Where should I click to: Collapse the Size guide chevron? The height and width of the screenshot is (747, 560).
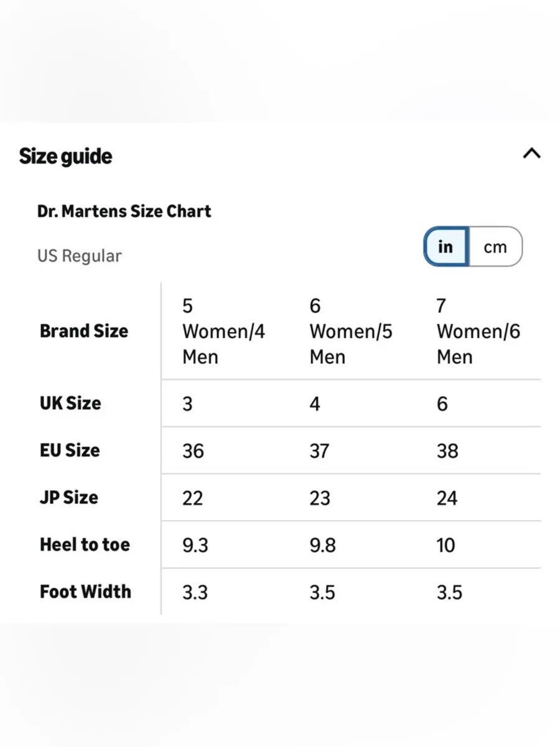click(x=531, y=154)
